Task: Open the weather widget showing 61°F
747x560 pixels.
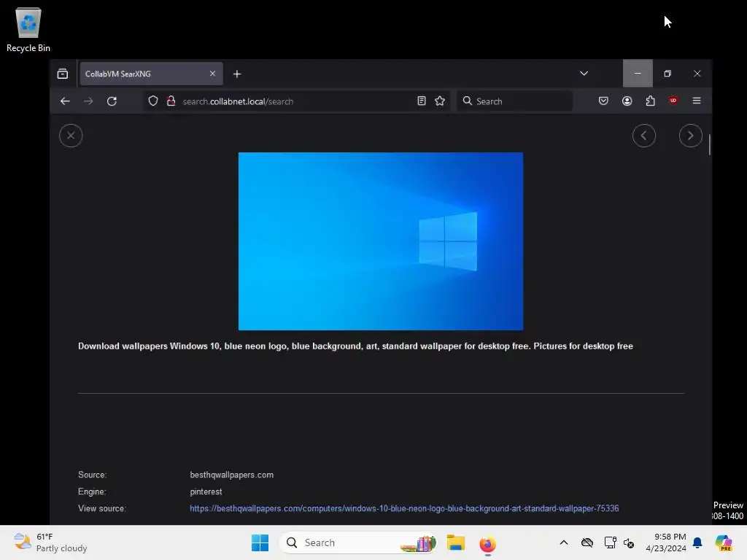Action: 50,542
